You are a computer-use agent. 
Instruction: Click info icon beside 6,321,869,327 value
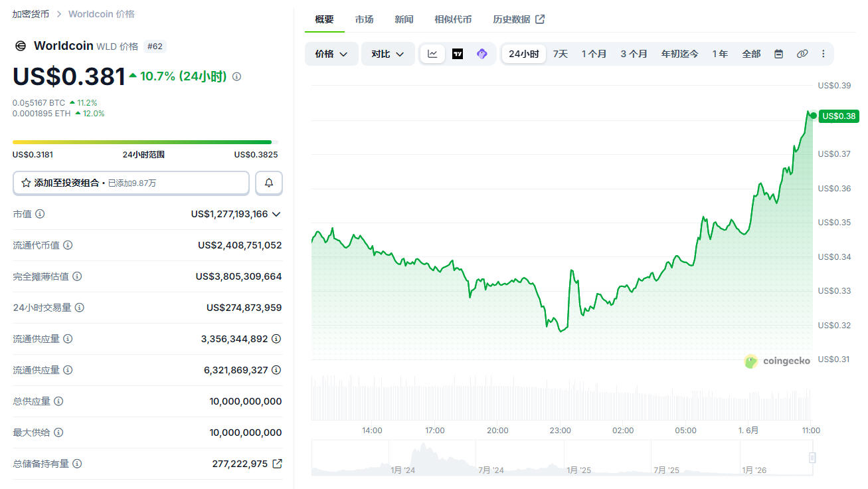(276, 370)
